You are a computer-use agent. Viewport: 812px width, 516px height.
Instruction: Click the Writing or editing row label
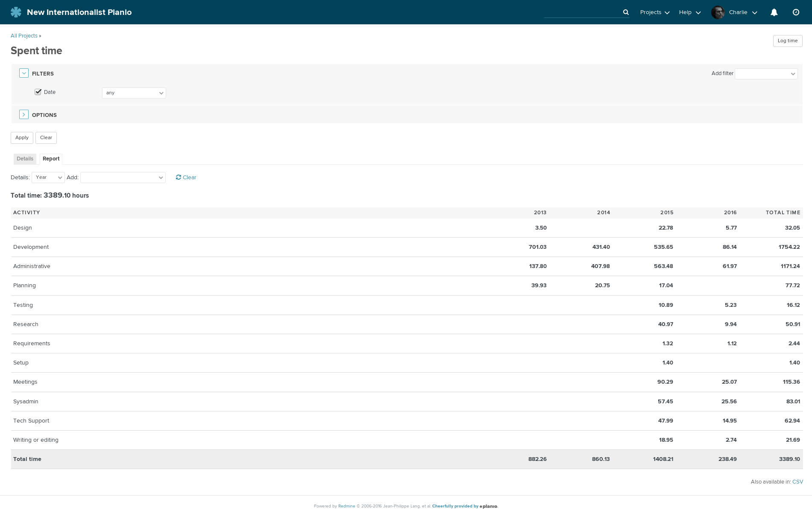pos(36,440)
